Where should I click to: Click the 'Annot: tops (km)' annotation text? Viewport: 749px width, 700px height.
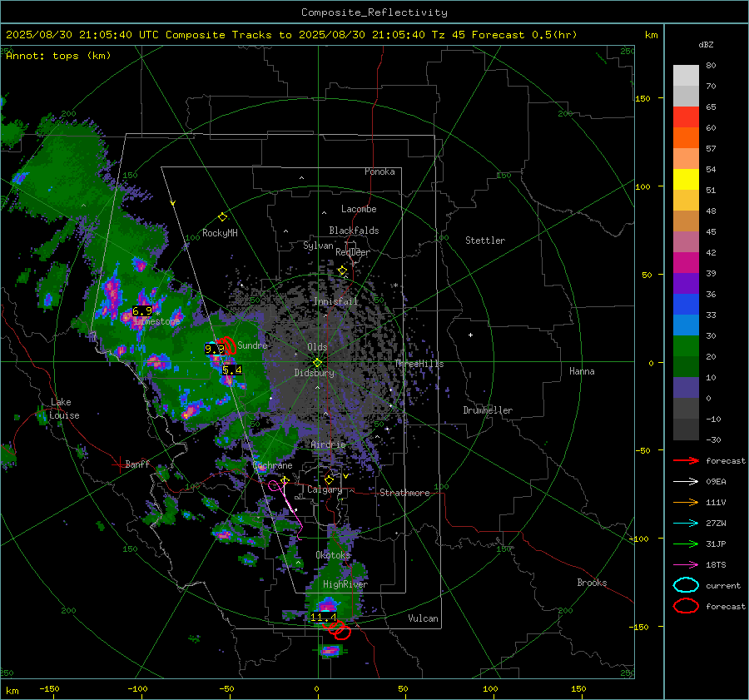click(59, 56)
